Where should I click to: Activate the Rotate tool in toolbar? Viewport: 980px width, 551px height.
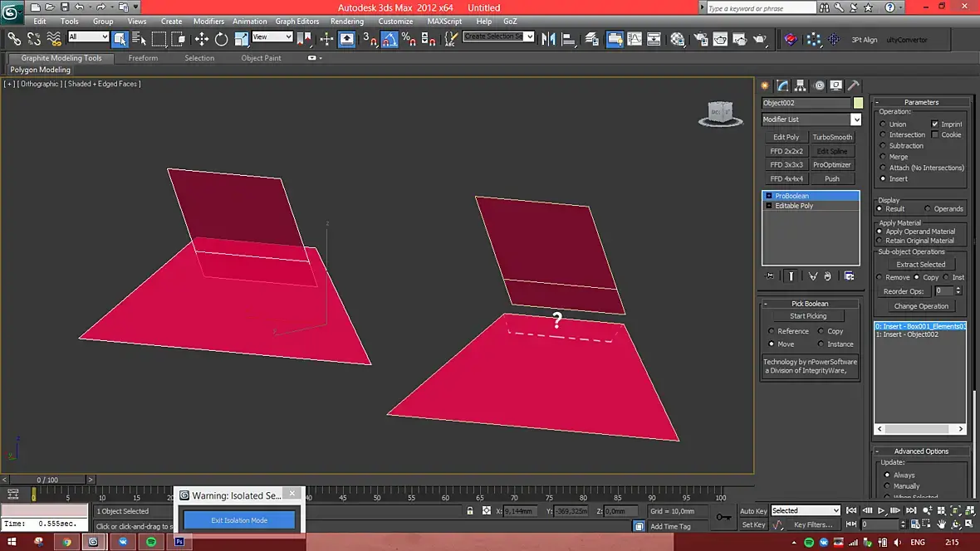tap(222, 39)
